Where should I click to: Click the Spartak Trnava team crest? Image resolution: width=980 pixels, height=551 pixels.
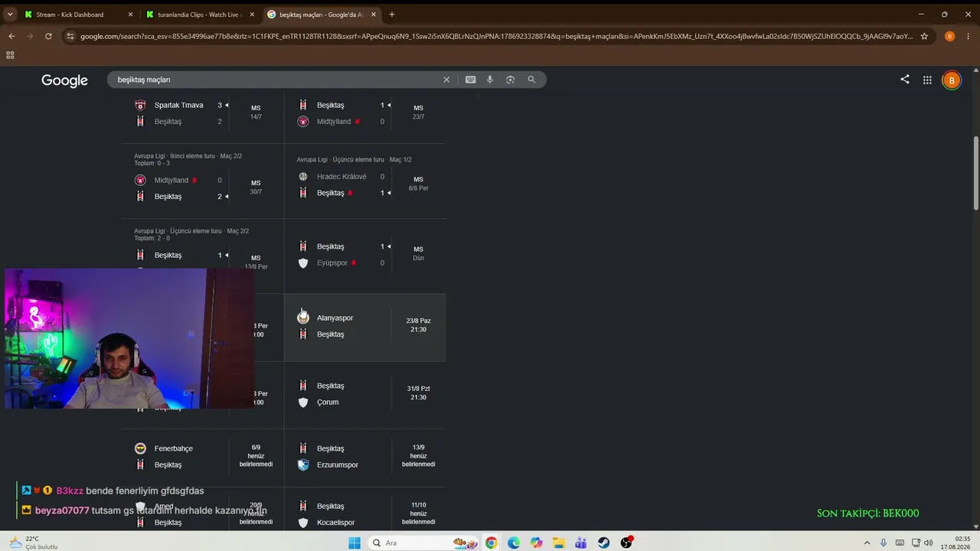click(x=140, y=105)
